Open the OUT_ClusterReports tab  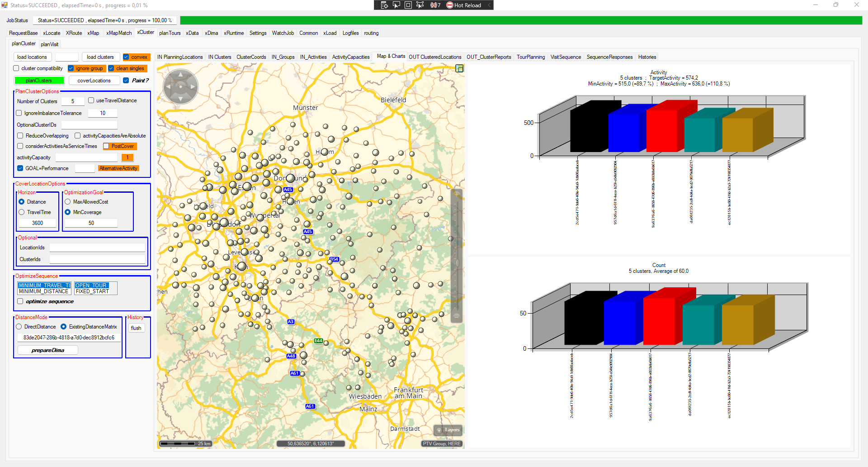tap(488, 57)
